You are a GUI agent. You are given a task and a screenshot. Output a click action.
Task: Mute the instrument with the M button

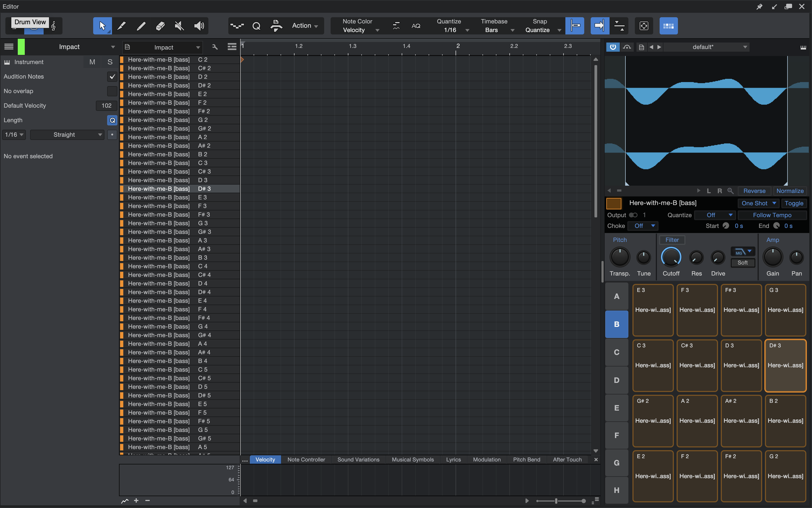click(92, 62)
